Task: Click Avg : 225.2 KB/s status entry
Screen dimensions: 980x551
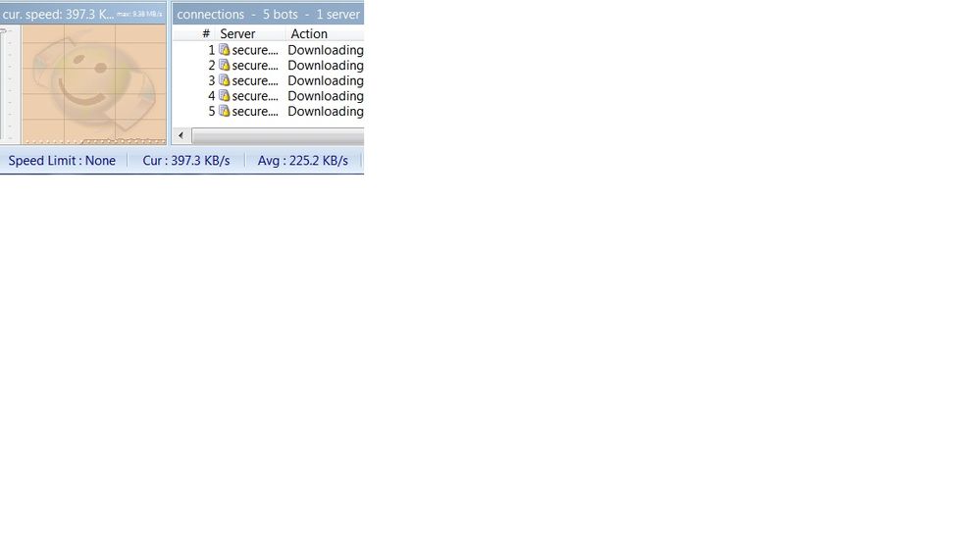Action: click(x=302, y=161)
